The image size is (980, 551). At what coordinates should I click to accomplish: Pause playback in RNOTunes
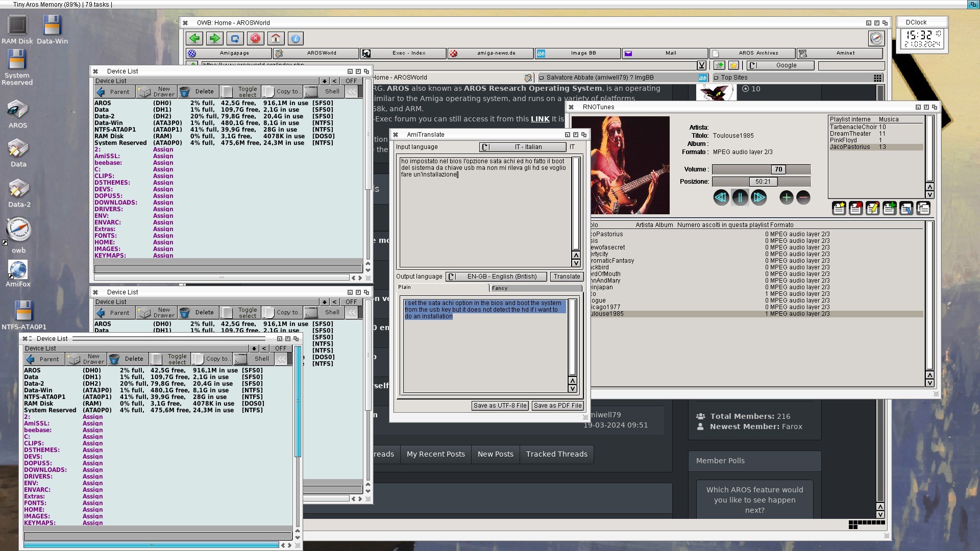tap(740, 197)
